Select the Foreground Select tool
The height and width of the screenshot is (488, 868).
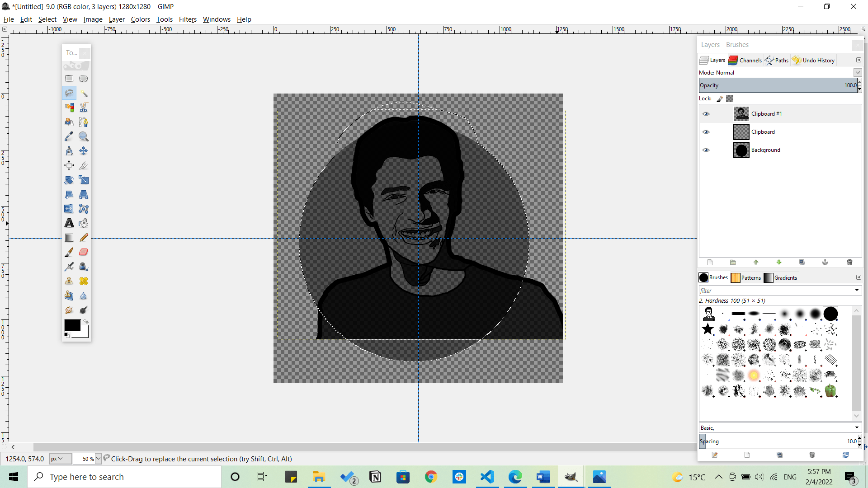(69, 122)
